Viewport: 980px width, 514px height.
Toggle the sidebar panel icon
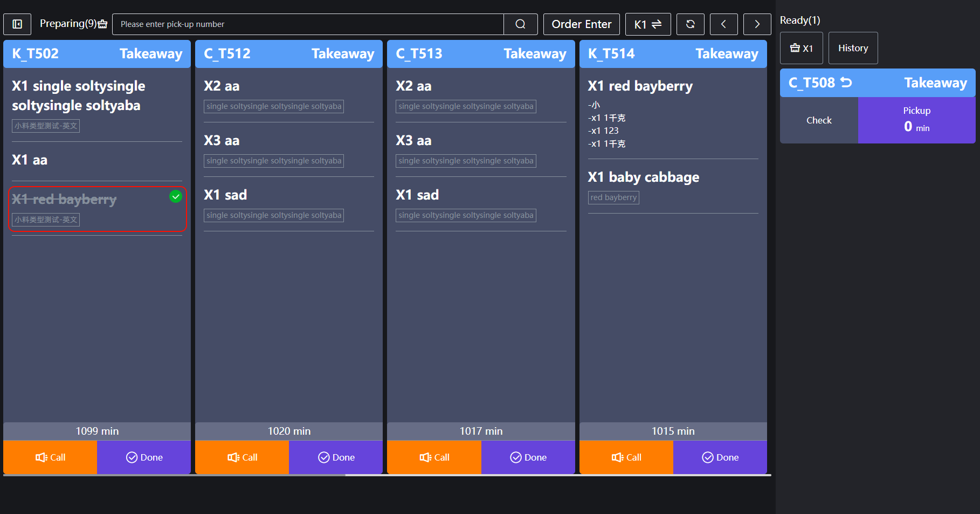(17, 24)
